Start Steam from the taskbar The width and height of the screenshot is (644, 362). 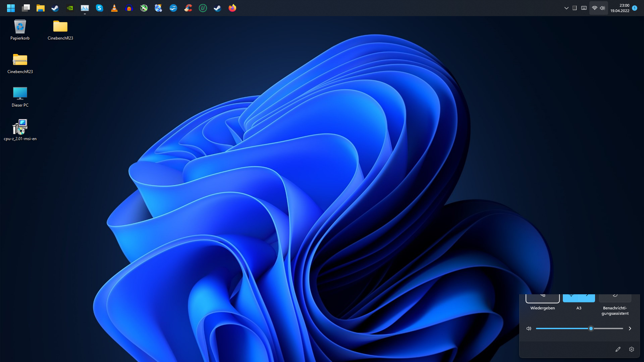(x=55, y=8)
